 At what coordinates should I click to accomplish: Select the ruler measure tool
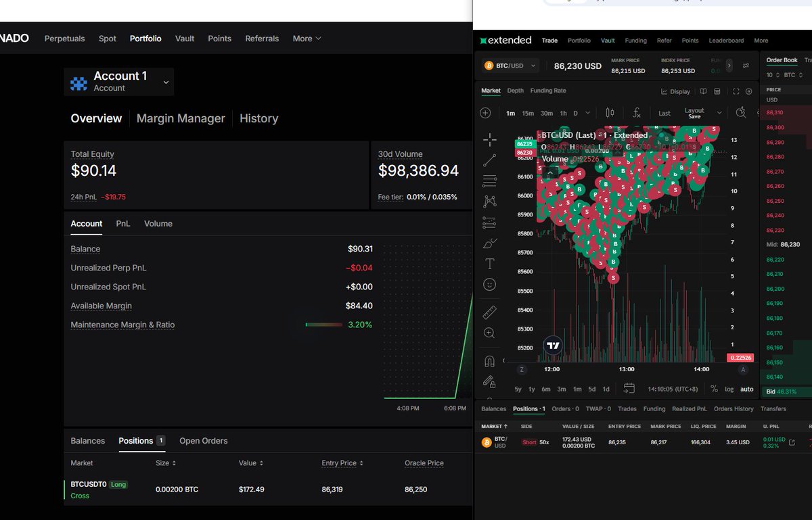click(x=490, y=312)
